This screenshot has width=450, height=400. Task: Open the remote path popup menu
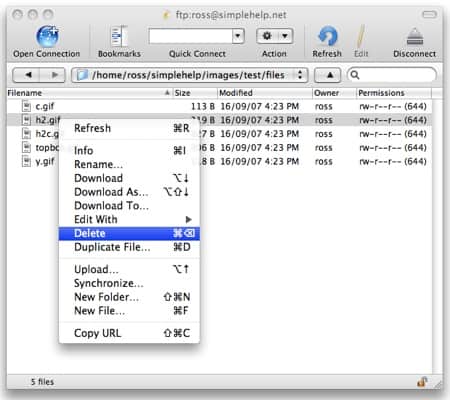pyautogui.click(x=190, y=75)
